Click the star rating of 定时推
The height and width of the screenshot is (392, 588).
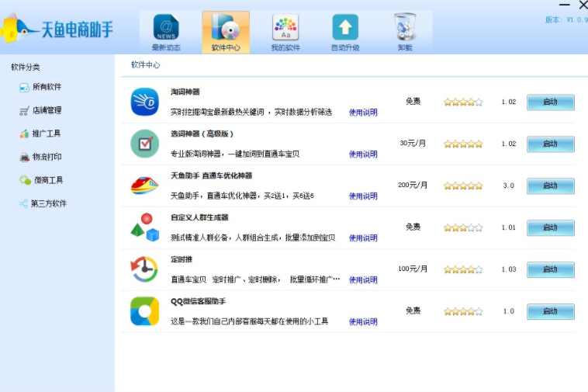[463, 269]
